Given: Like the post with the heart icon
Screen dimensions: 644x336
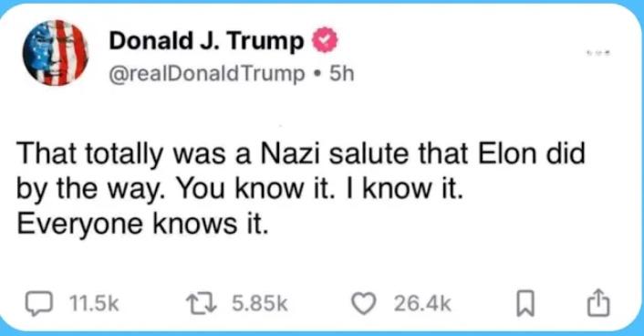Looking at the screenshot, I should [364, 305].
